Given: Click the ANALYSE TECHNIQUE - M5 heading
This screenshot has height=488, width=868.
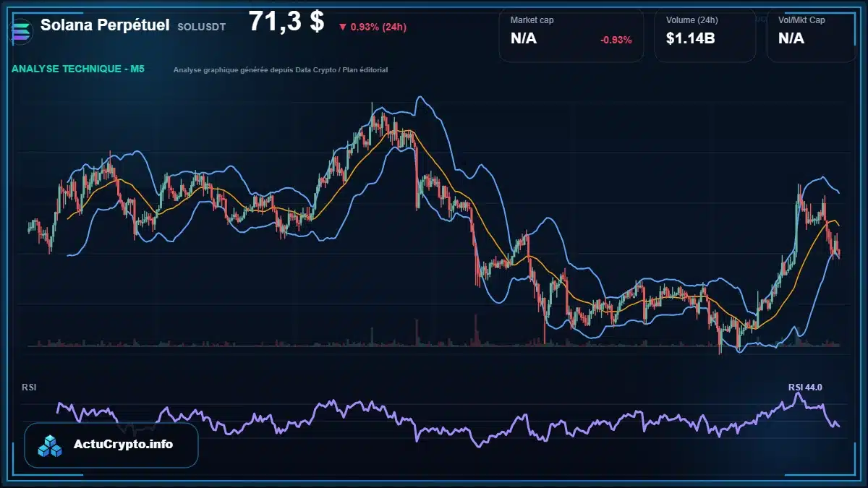Looking at the screenshot, I should 78,69.
